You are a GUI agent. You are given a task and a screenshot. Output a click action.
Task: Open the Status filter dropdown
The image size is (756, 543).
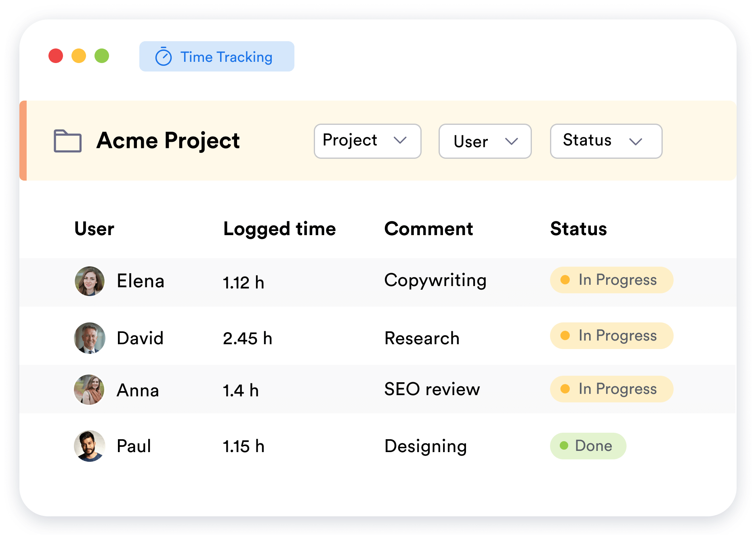coord(605,141)
